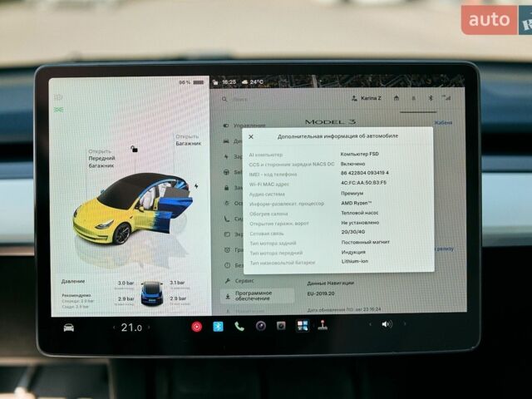Close the additional vehicle information dialog
The image size is (532, 399).
coord(251,136)
